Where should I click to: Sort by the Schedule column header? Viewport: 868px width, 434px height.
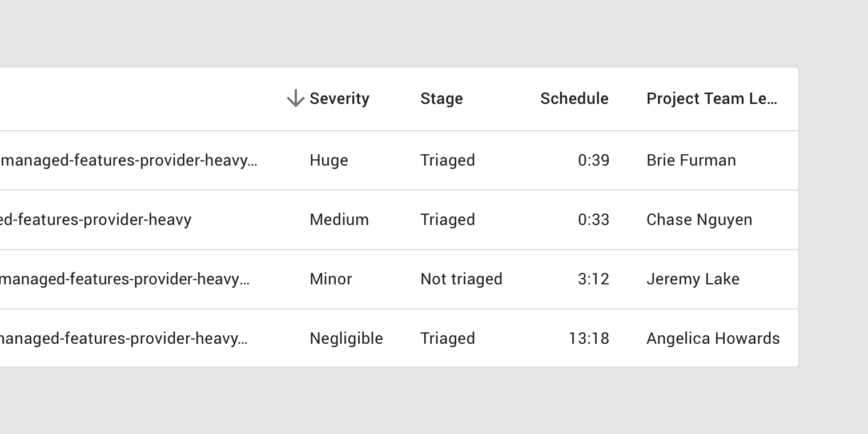574,99
